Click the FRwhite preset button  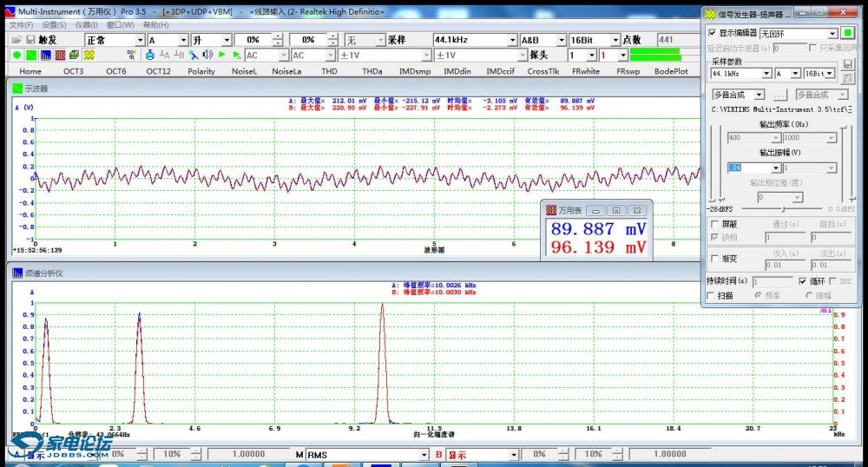(586, 71)
